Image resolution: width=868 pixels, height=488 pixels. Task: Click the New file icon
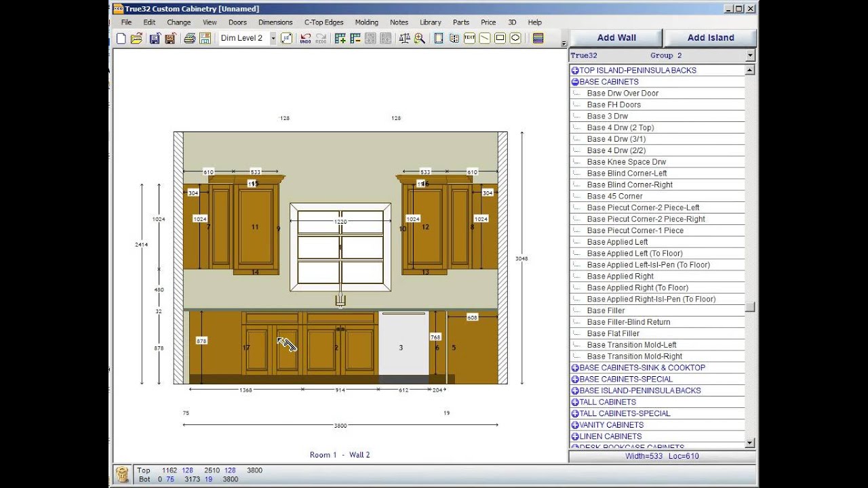(x=121, y=39)
